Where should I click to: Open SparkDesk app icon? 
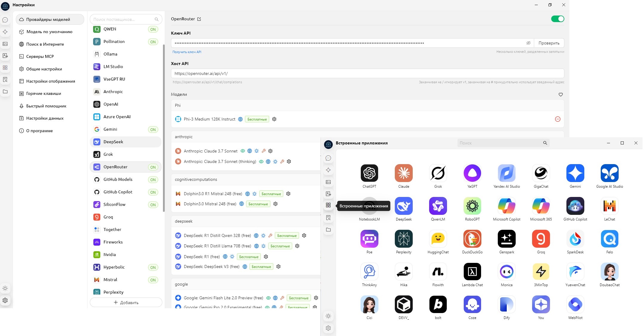575,239
